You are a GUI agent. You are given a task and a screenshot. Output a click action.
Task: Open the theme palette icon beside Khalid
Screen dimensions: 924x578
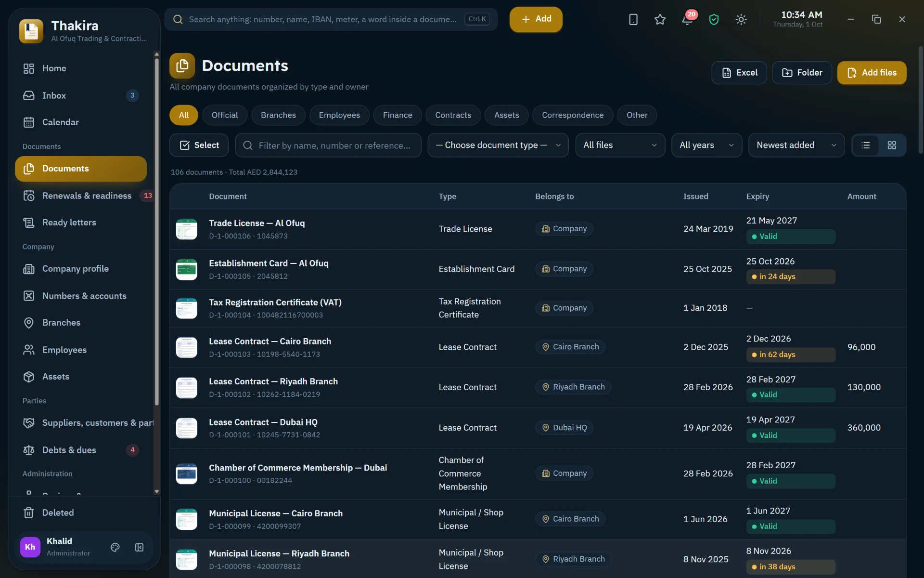[x=115, y=547]
